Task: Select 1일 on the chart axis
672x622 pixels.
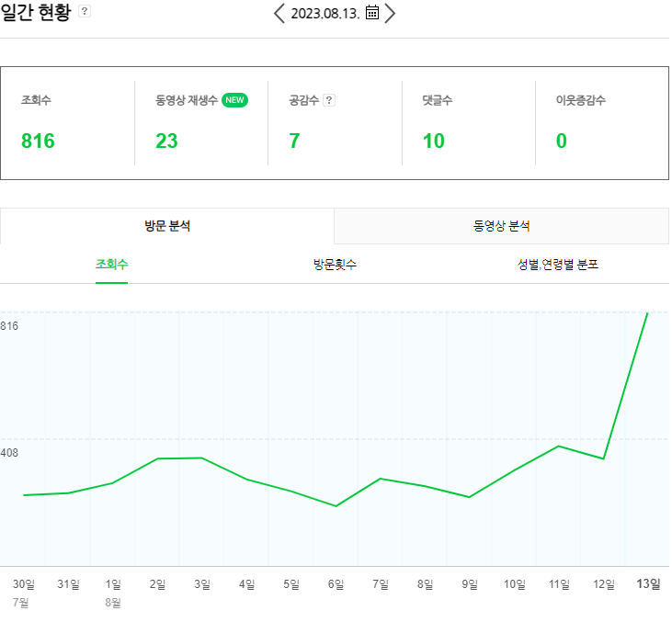Action: pyautogui.click(x=113, y=584)
